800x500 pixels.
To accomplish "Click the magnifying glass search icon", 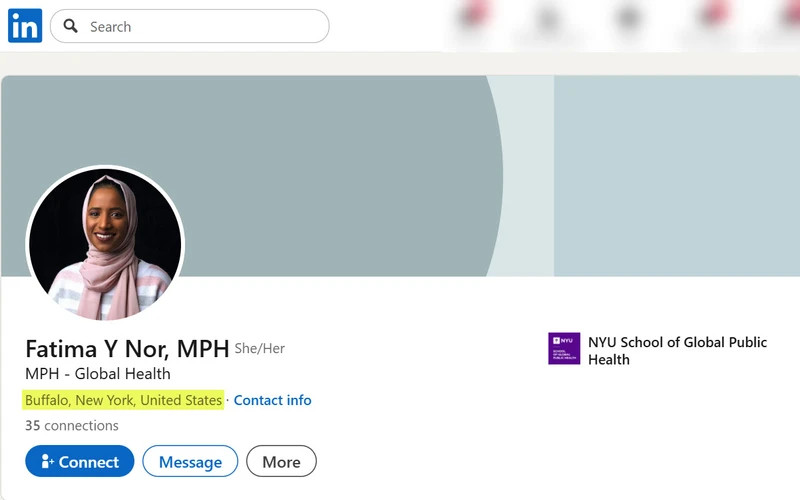I will tap(70, 26).
